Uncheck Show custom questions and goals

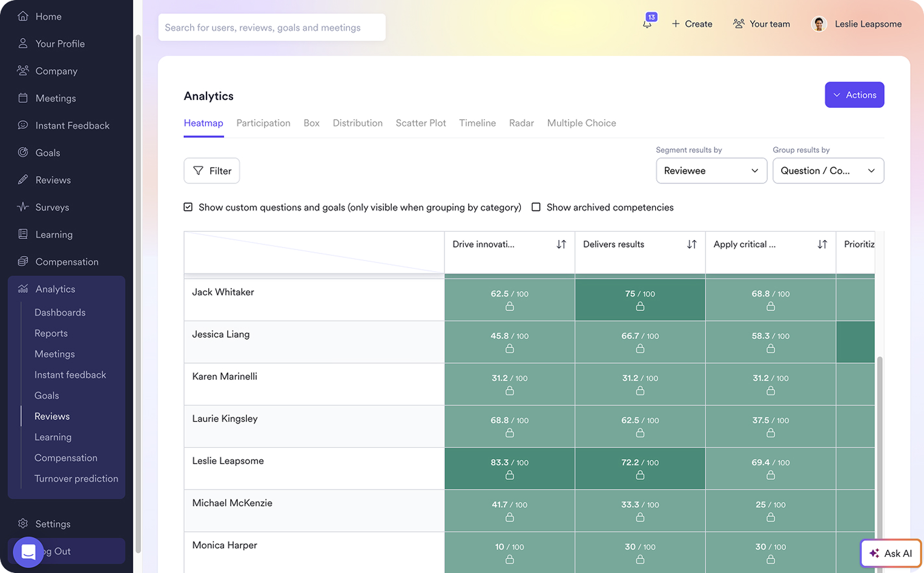[188, 207]
